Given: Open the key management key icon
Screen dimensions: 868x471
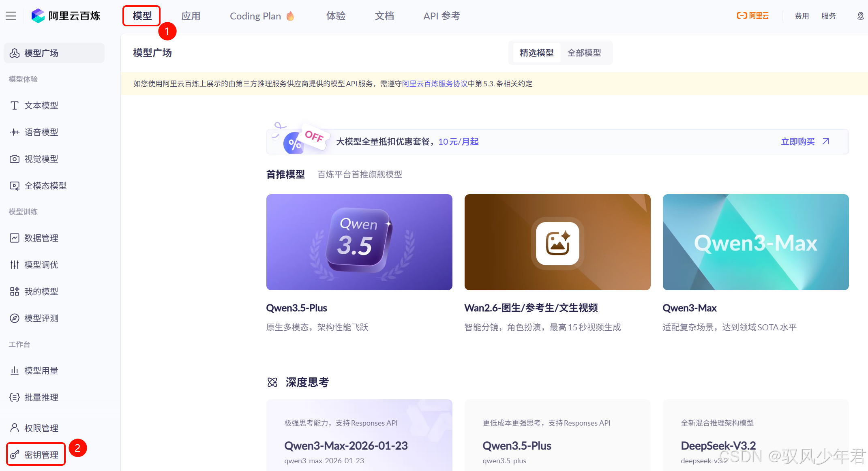Looking at the screenshot, I should tap(15, 455).
